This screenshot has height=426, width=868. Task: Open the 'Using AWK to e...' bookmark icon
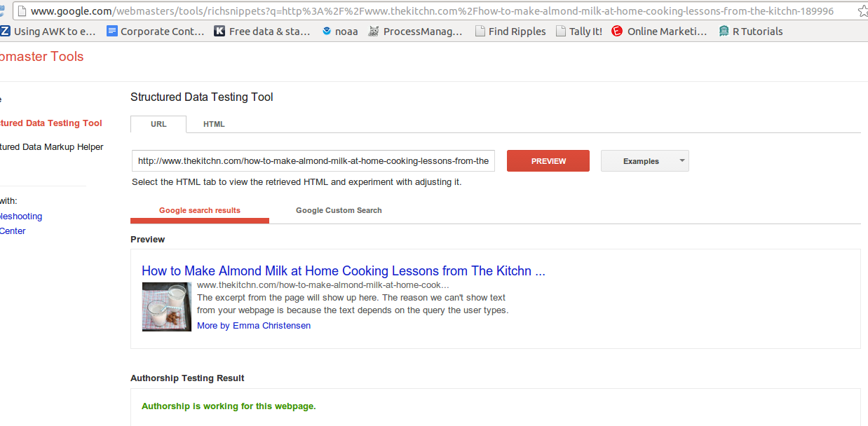click(5, 31)
